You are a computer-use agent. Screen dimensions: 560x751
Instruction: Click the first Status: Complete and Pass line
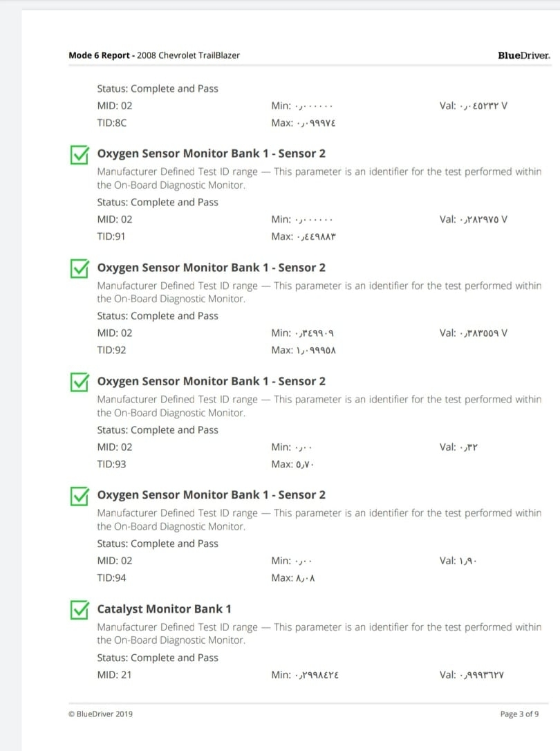pyautogui.click(x=158, y=89)
